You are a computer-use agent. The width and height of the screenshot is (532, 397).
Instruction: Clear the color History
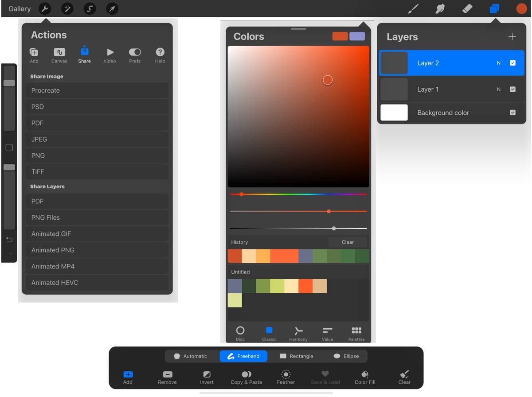(x=348, y=242)
